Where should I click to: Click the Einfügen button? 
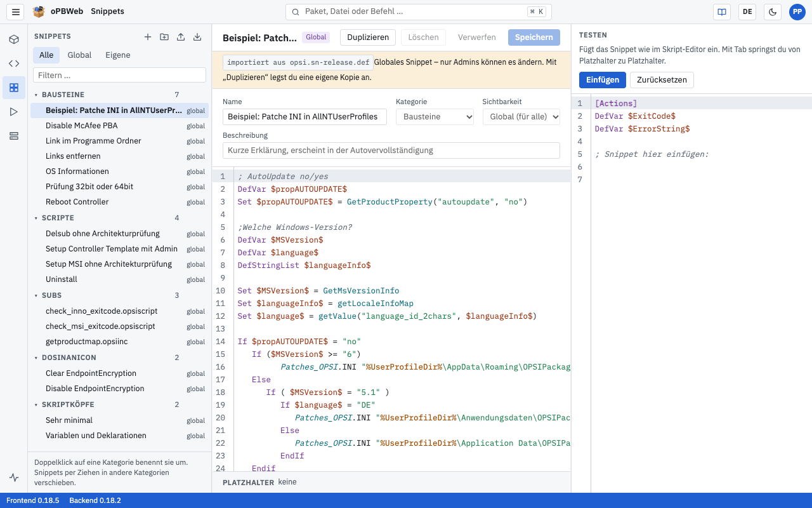click(x=603, y=79)
